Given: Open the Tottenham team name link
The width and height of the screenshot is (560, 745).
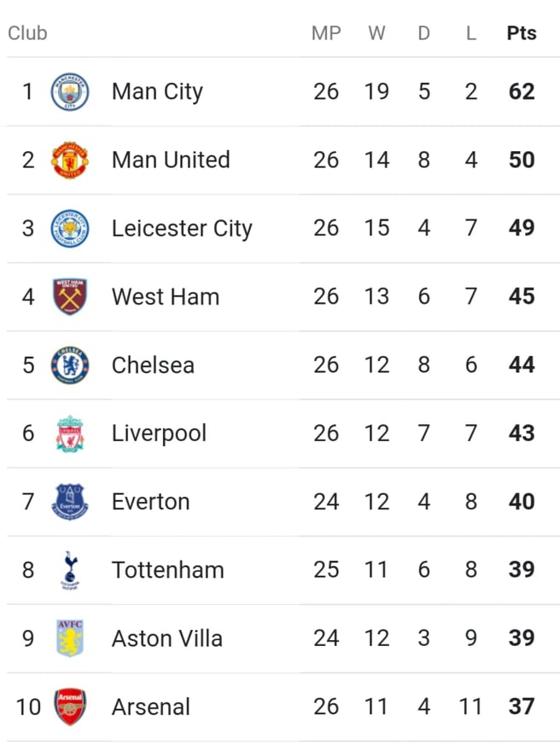Looking at the screenshot, I should click(x=168, y=570).
